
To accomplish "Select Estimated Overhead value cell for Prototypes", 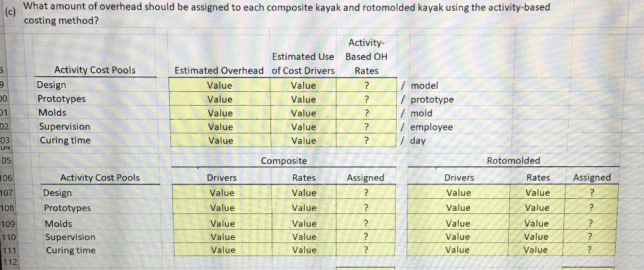I will click(x=219, y=99).
